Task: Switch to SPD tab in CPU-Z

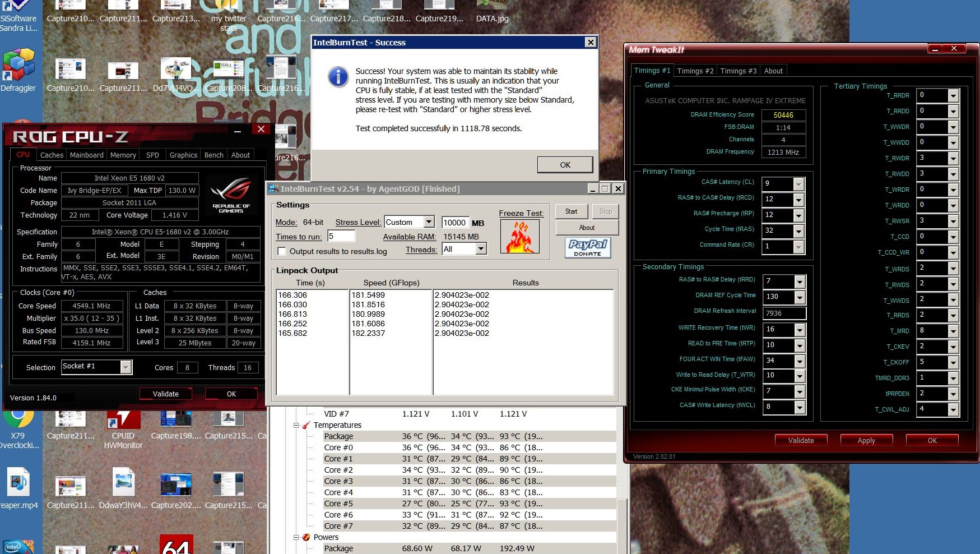Action: point(152,155)
